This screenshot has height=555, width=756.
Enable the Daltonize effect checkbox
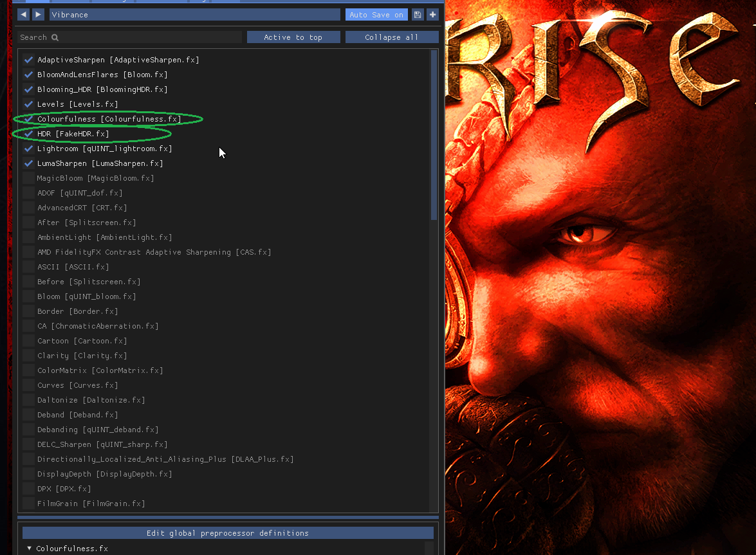coord(28,400)
